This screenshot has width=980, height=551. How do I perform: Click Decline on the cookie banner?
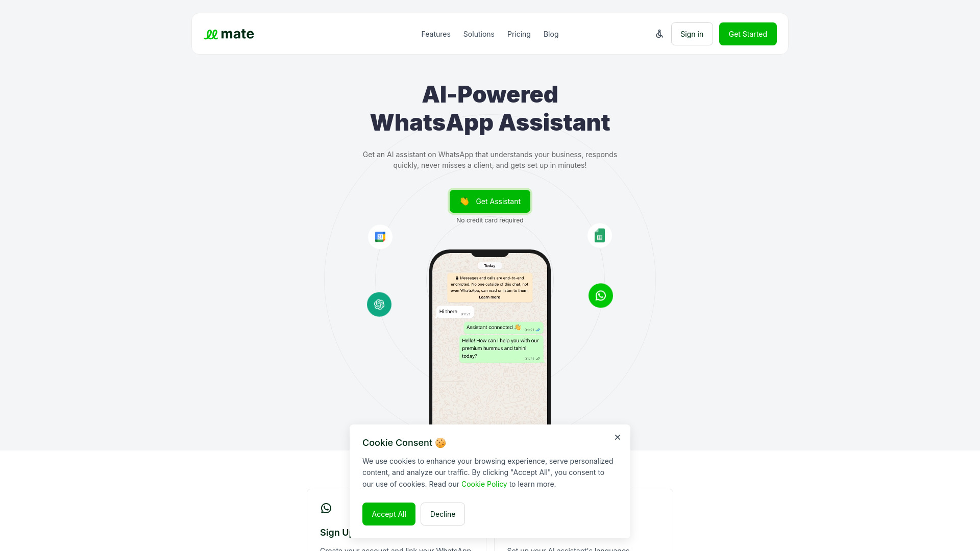442,514
